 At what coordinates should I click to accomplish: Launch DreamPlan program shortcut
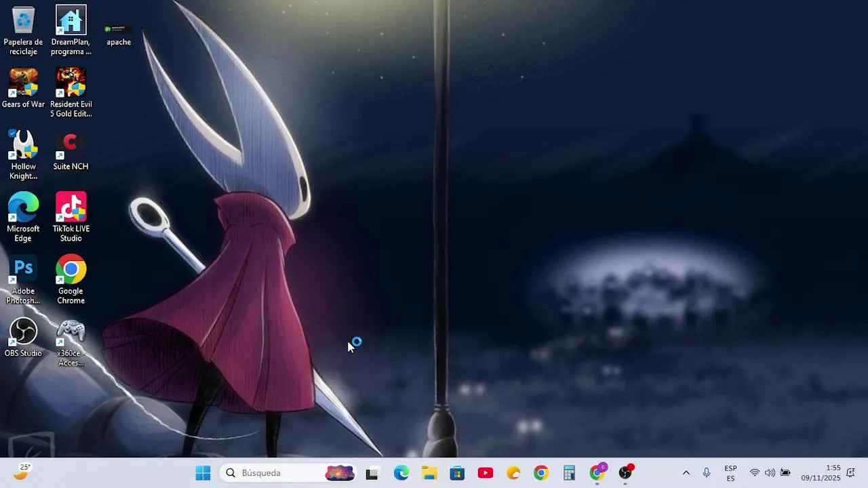pyautogui.click(x=71, y=30)
